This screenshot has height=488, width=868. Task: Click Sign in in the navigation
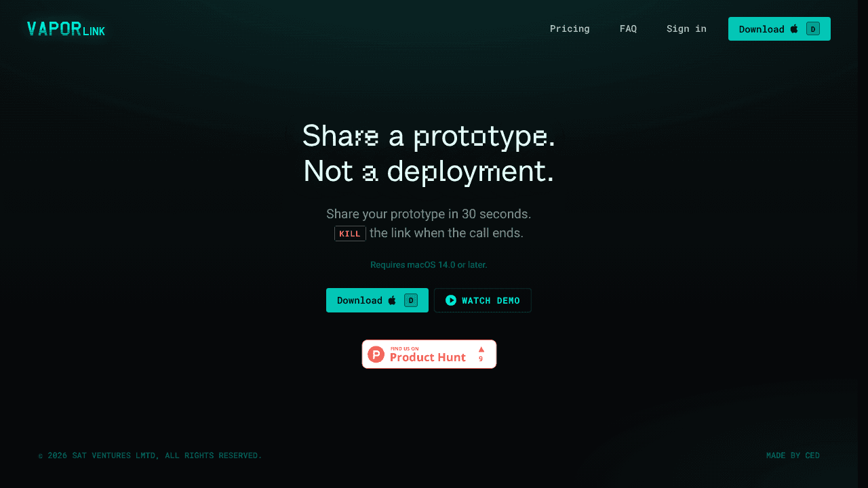(x=686, y=28)
